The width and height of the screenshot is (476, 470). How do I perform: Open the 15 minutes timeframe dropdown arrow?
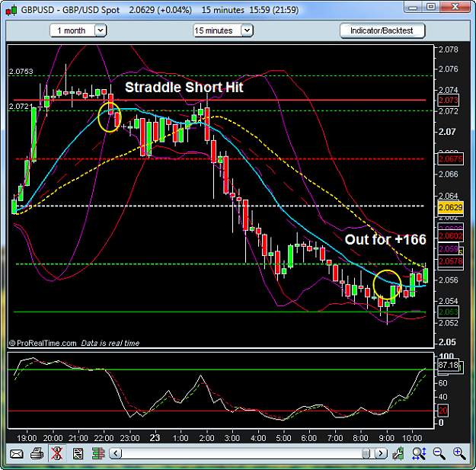point(247,30)
